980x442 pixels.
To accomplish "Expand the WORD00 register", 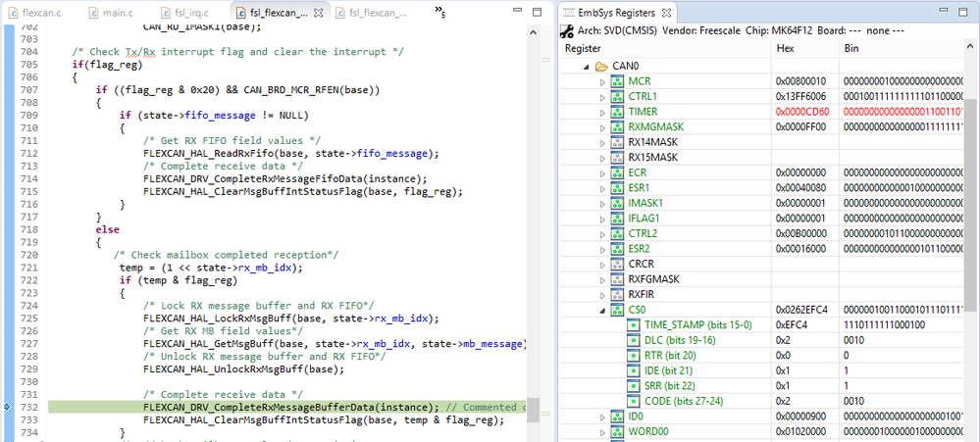I will pos(602,431).
